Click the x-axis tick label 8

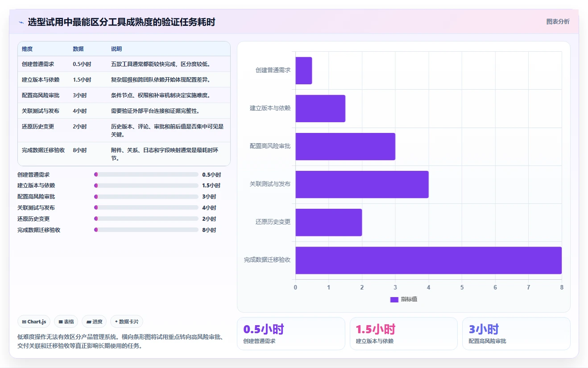pyautogui.click(x=562, y=287)
